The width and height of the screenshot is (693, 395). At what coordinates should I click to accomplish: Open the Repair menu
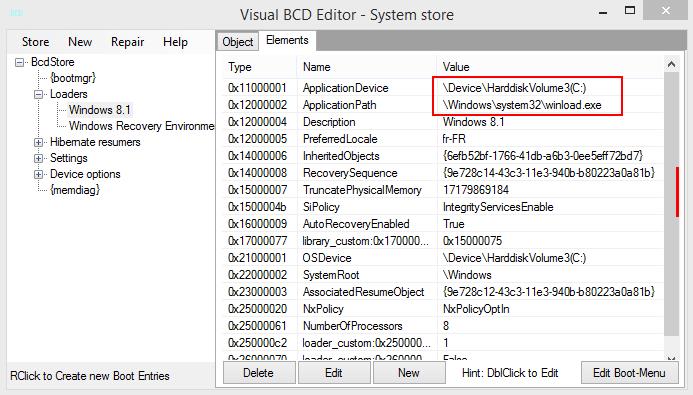click(127, 42)
